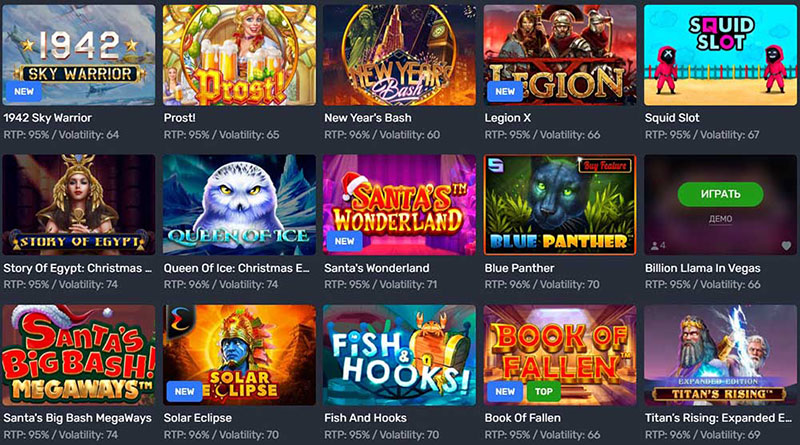Favorite Billion Llama In Vegas with heart icon
This screenshot has width=800, height=445.
tap(786, 246)
